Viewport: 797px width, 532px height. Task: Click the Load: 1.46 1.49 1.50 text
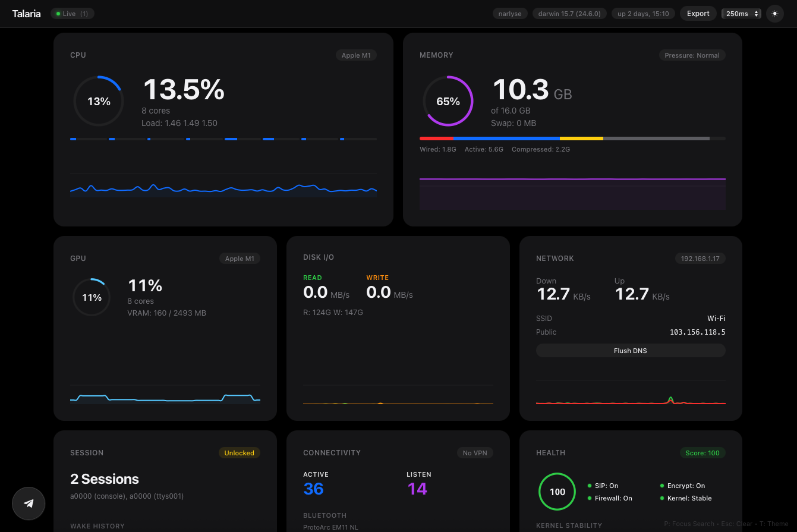tap(179, 123)
